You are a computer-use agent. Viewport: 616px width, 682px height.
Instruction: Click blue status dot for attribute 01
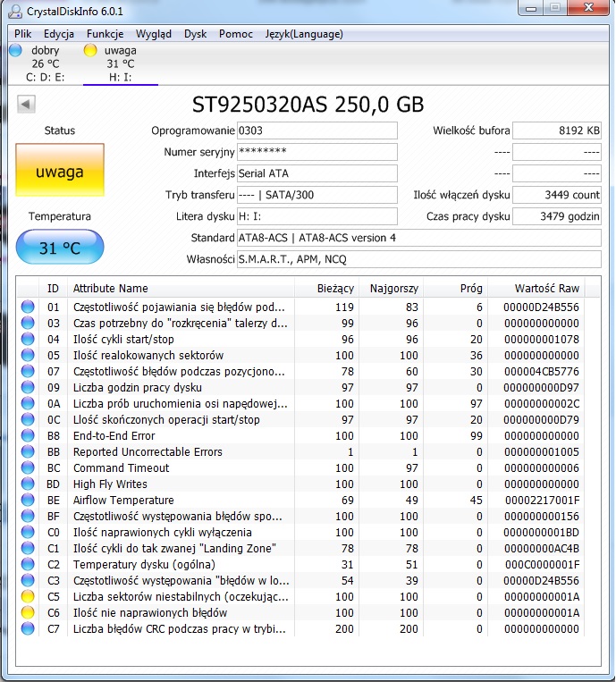[28, 307]
